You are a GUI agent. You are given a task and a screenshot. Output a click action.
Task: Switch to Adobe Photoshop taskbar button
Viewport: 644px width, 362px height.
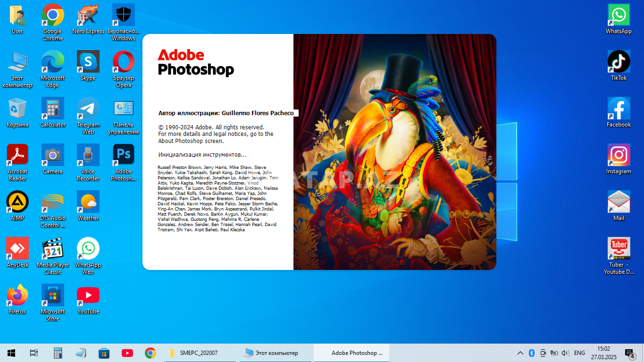coord(351,353)
